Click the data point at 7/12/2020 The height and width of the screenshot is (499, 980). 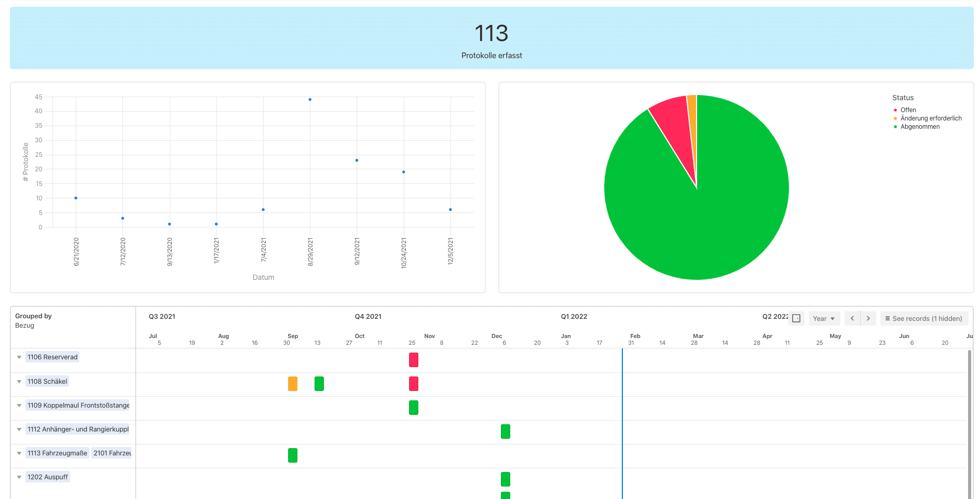[x=122, y=218]
